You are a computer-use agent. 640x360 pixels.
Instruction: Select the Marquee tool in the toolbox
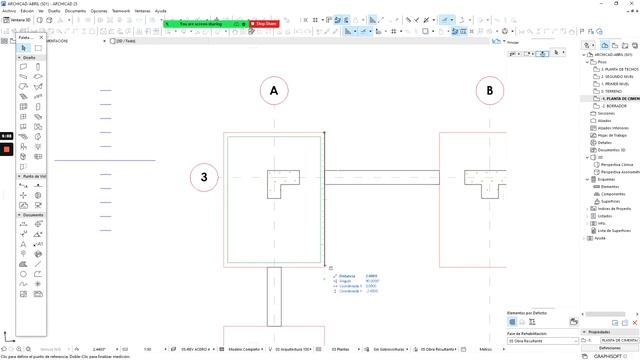tap(38, 48)
